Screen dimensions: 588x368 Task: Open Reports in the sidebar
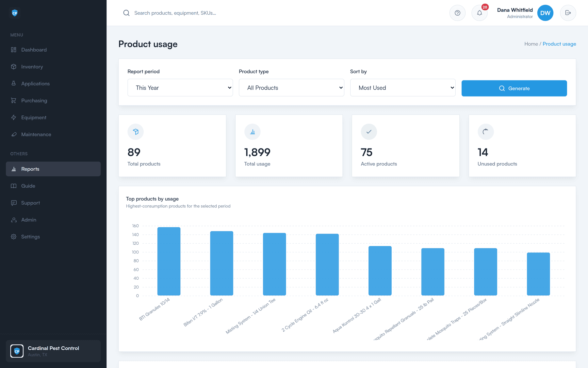[x=53, y=169]
